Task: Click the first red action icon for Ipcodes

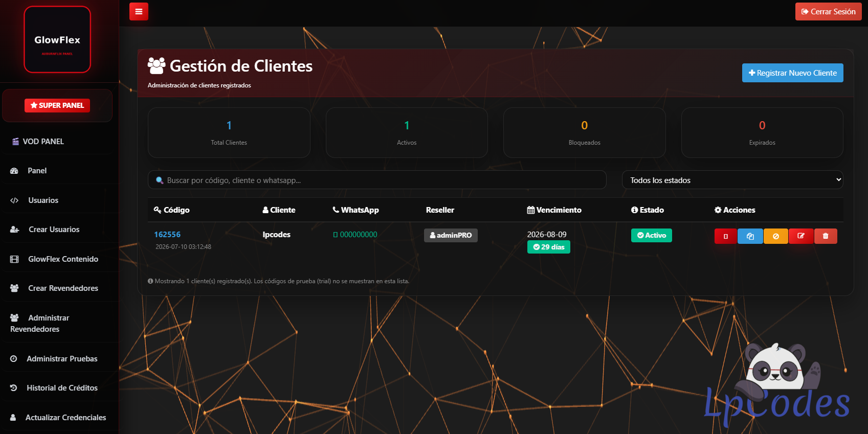Action: [x=726, y=236]
